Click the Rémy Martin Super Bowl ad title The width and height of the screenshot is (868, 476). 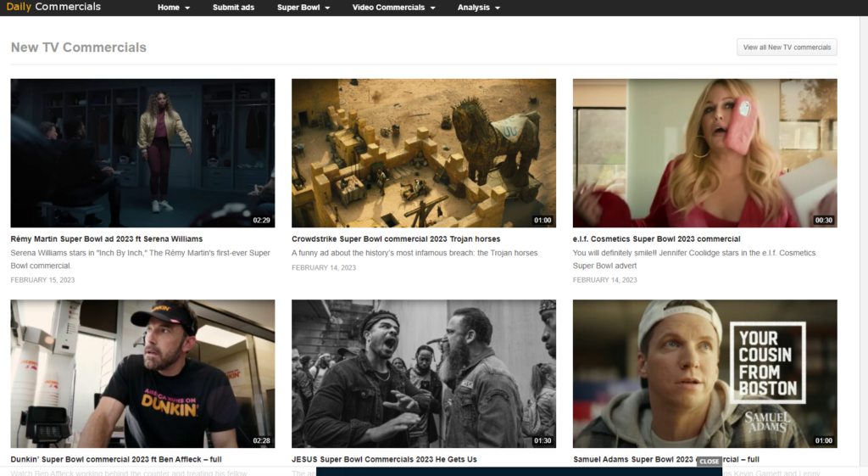pyautogui.click(x=106, y=238)
